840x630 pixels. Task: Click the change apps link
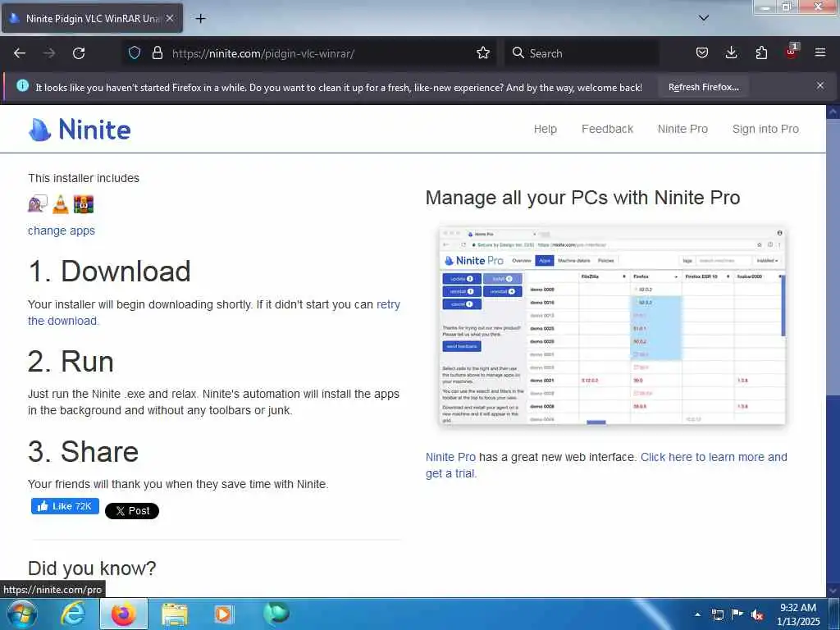[61, 231]
